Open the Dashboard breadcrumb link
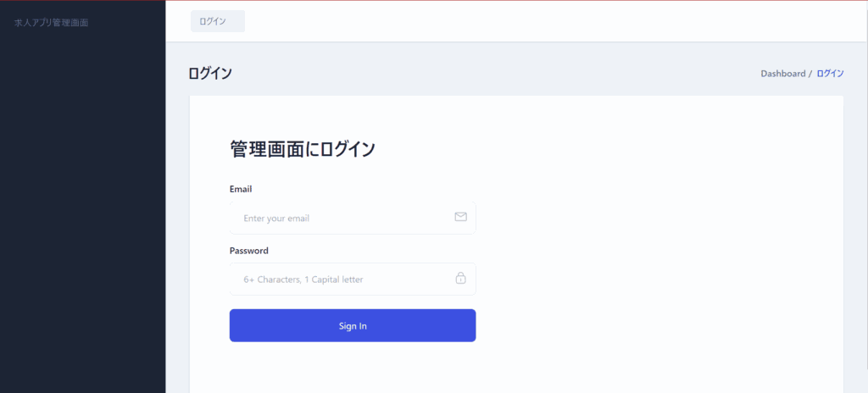Viewport: 868px width, 393px height. (782, 74)
